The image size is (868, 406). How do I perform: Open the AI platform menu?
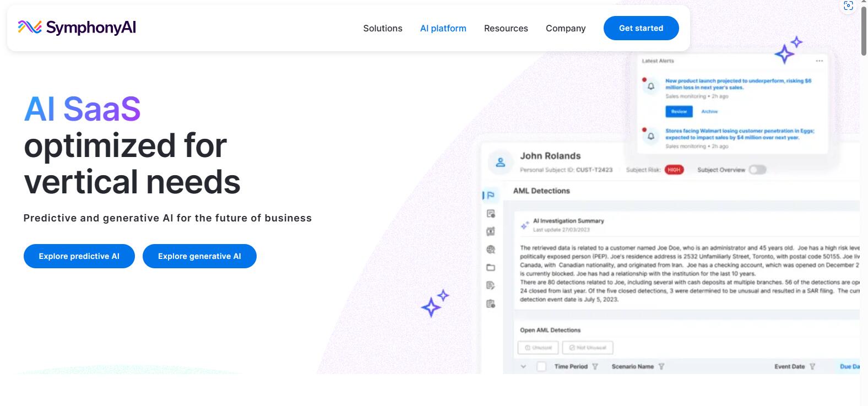(443, 28)
